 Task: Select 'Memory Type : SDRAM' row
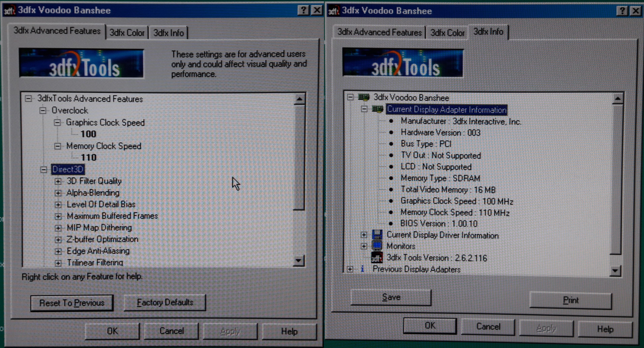pos(440,178)
